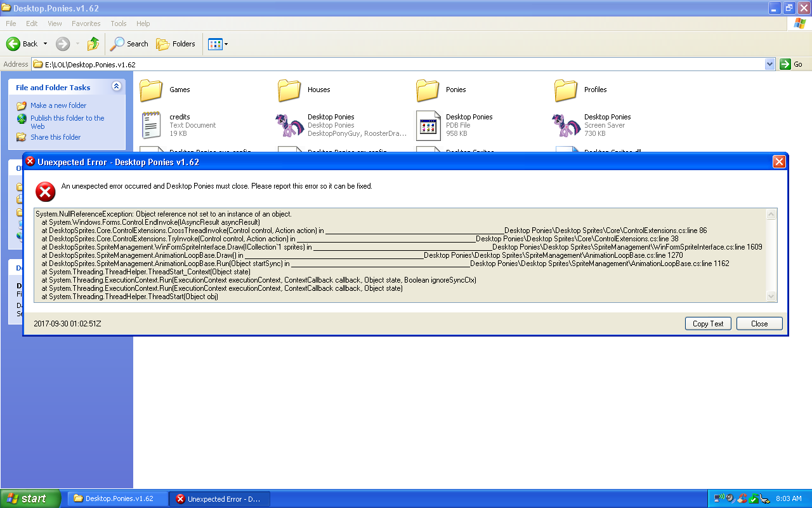Click the Close button in the error dialog
Image resolution: width=812 pixels, height=508 pixels.
(x=759, y=324)
